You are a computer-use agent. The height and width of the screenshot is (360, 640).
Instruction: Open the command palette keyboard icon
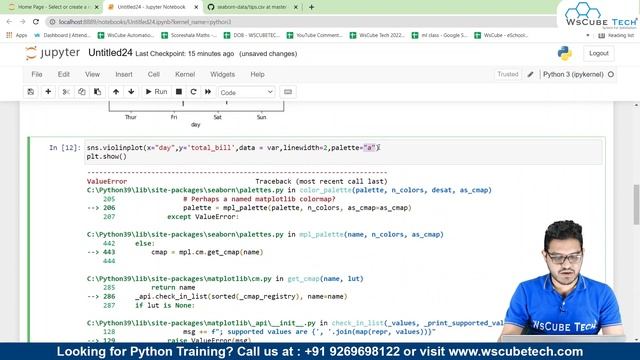pyautogui.click(x=288, y=92)
